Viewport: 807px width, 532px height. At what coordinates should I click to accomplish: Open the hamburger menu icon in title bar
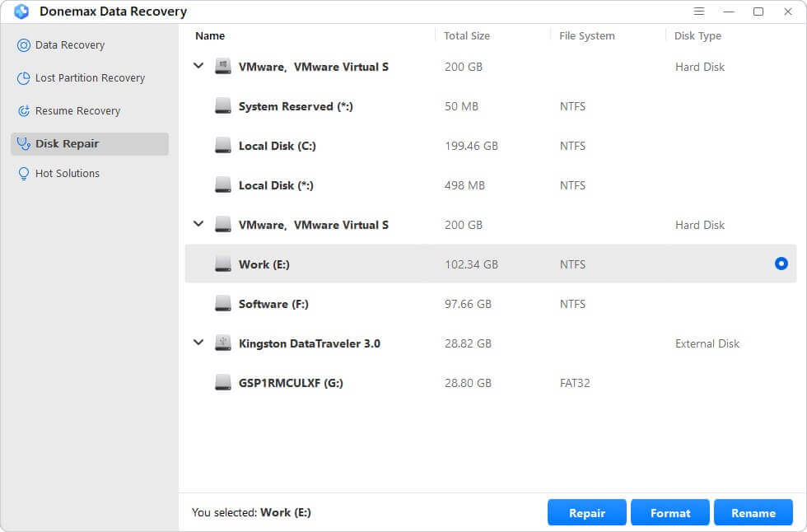click(x=699, y=12)
